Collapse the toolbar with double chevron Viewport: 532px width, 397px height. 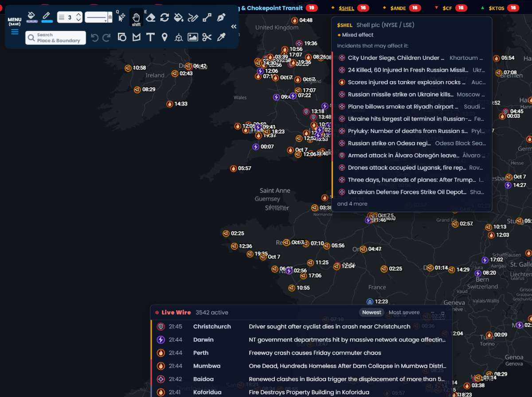pos(234,27)
